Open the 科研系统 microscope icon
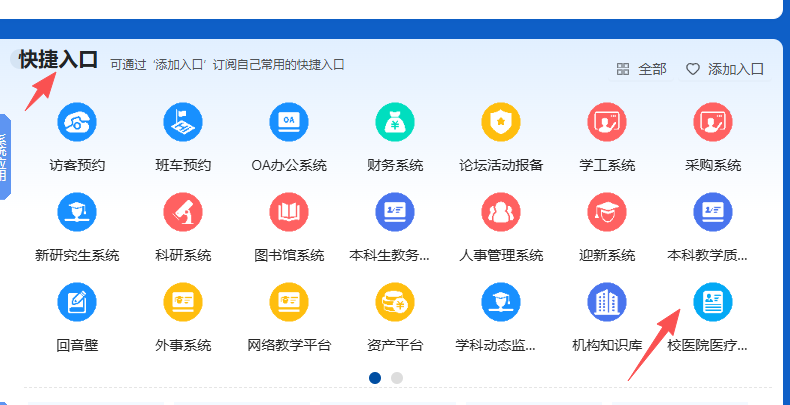The image size is (790, 405). (x=183, y=212)
